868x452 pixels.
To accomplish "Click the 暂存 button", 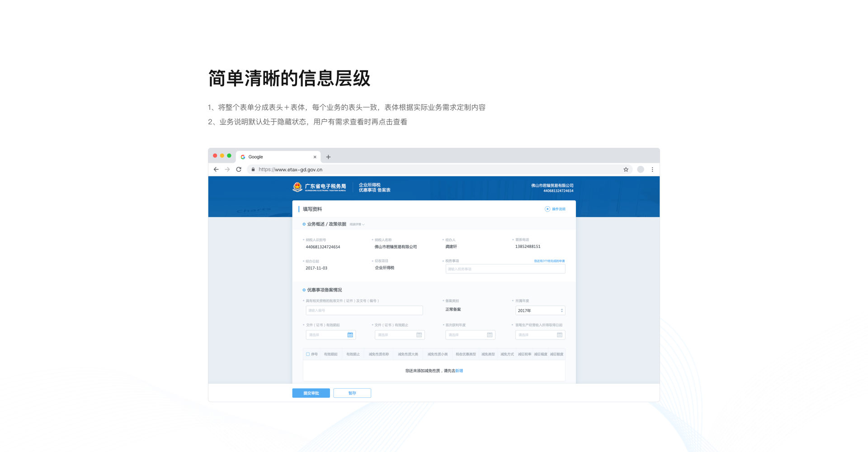I will tap(352, 393).
